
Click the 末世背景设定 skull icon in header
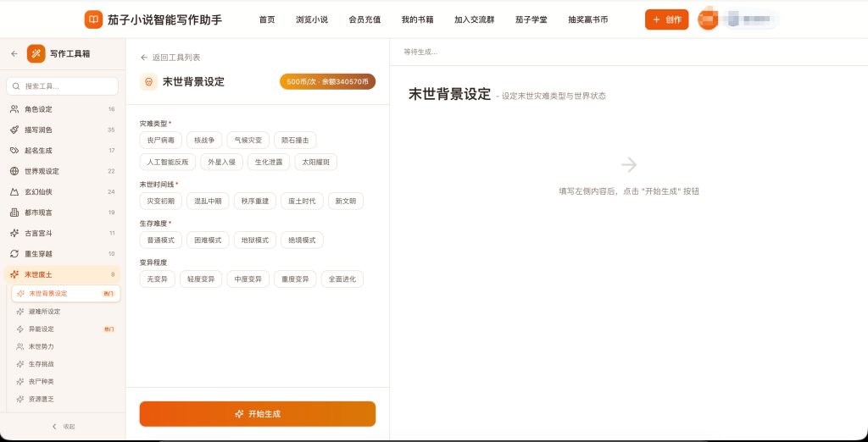click(x=148, y=82)
